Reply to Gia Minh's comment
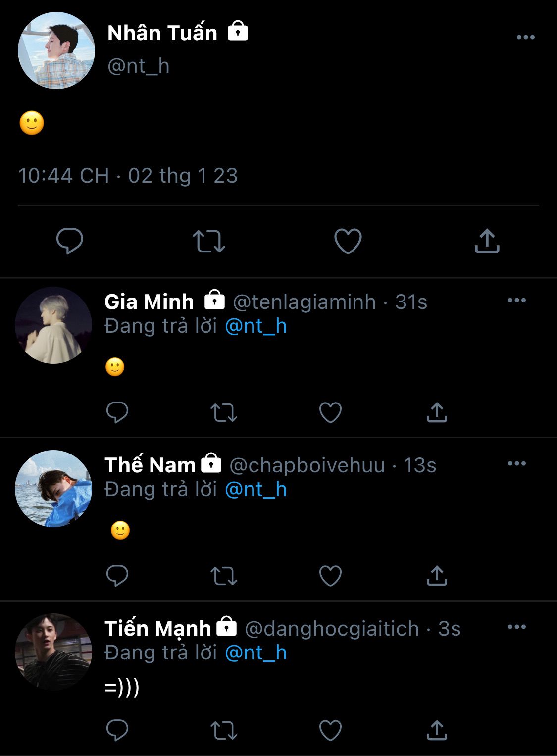 [117, 412]
